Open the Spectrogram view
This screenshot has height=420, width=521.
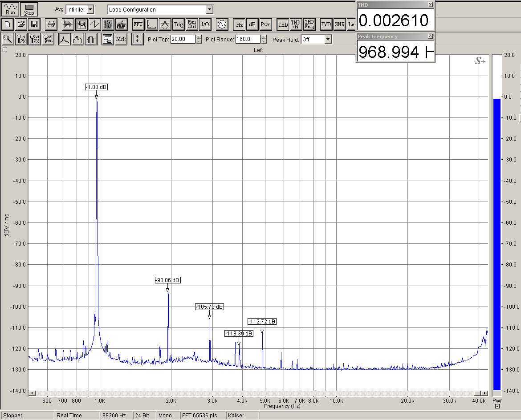point(108,24)
